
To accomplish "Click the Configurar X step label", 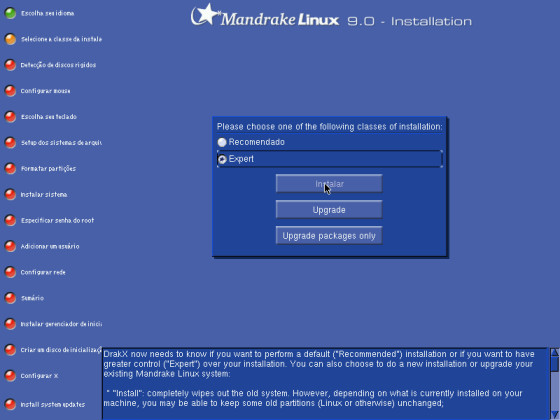I will point(39,376).
